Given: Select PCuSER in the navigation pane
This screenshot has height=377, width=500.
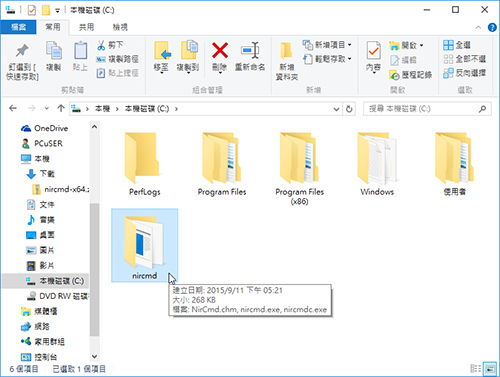Looking at the screenshot, I should coord(42,144).
